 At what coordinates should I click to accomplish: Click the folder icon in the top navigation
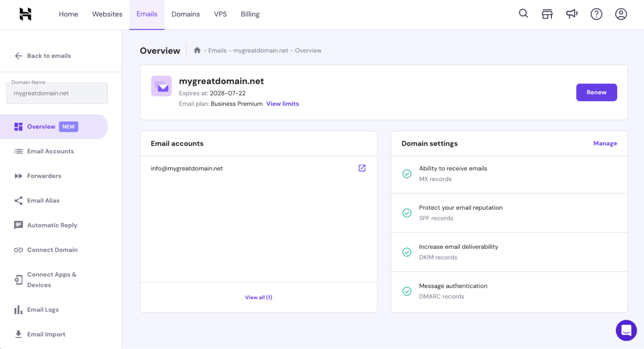point(547,14)
